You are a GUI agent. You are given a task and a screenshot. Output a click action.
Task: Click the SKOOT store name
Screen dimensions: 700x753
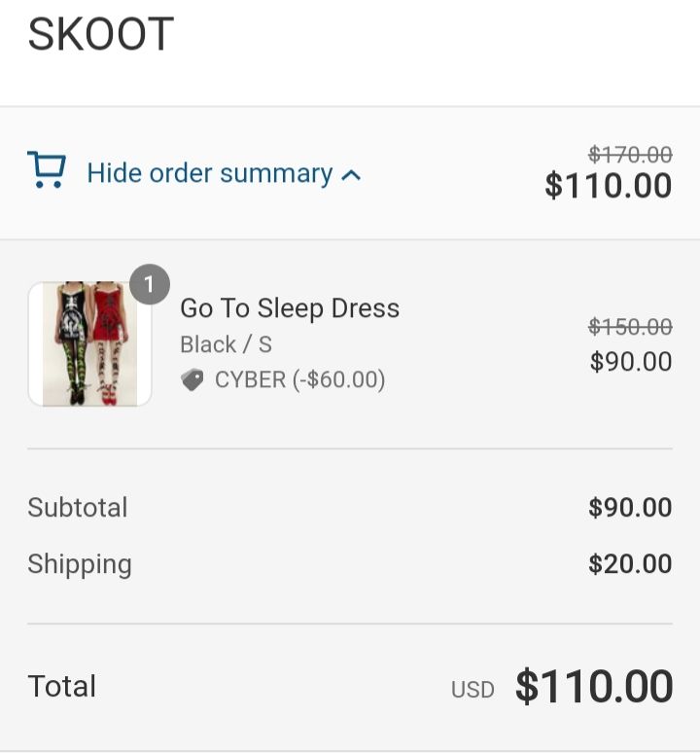tap(100, 36)
